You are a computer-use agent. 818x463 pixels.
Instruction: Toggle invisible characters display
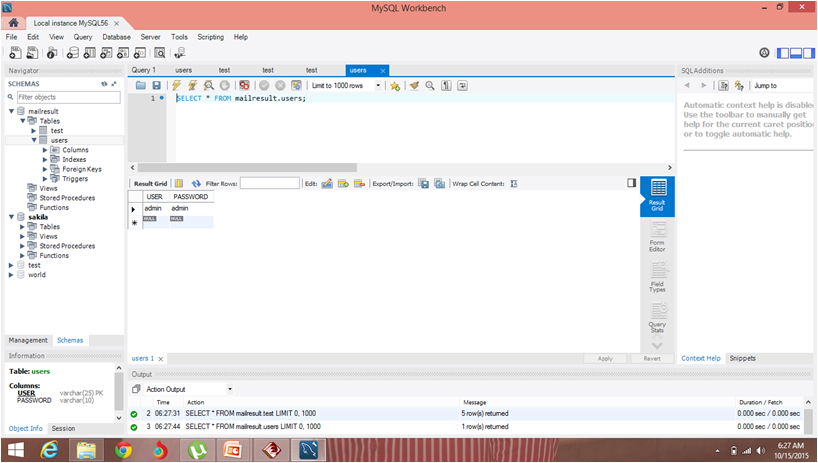(x=446, y=86)
